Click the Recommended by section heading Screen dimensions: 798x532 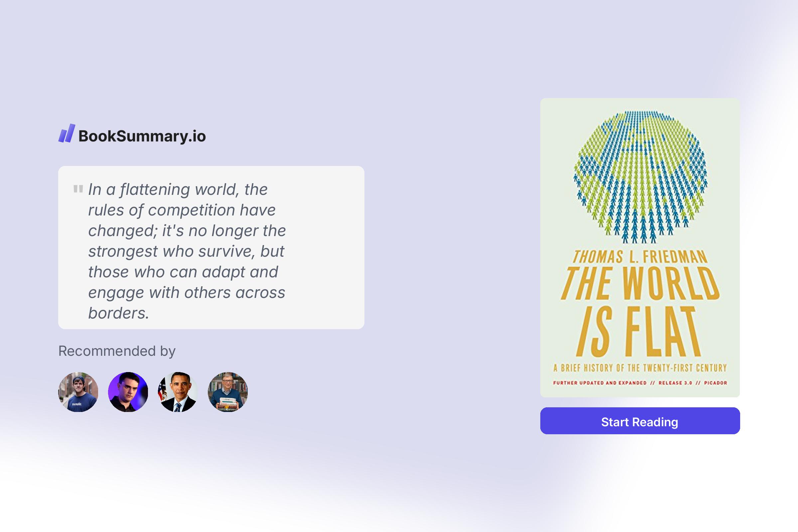coord(117,351)
